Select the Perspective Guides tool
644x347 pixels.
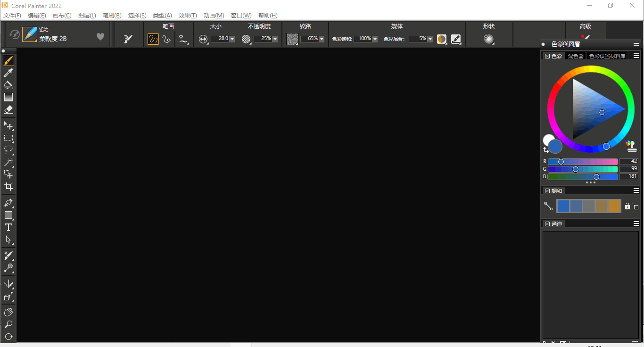pyautogui.click(x=8, y=297)
